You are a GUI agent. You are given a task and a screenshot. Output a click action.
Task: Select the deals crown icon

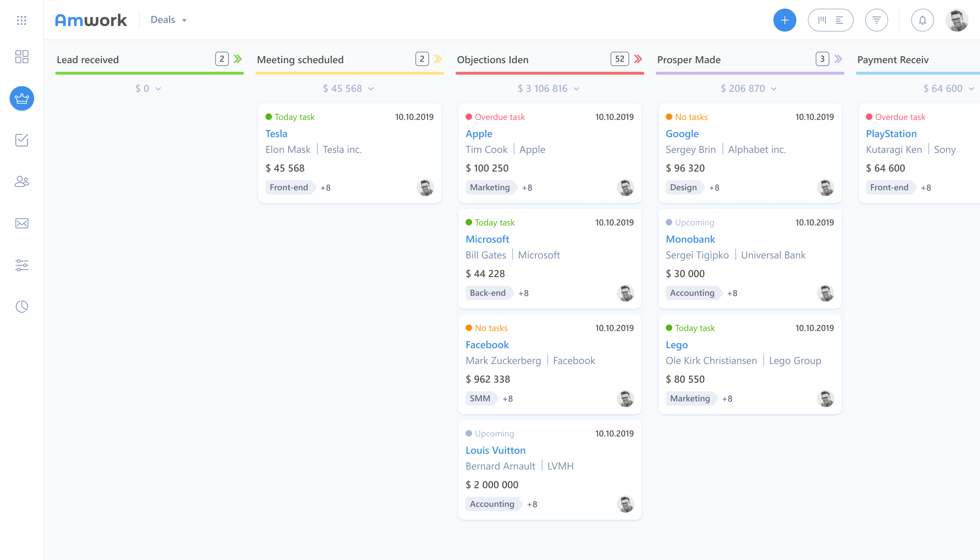[x=22, y=99]
